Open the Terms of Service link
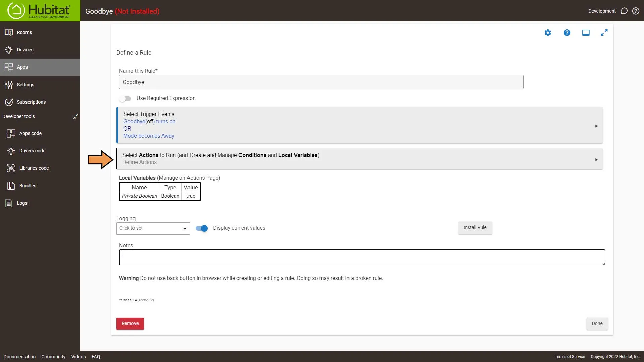 pos(570,357)
